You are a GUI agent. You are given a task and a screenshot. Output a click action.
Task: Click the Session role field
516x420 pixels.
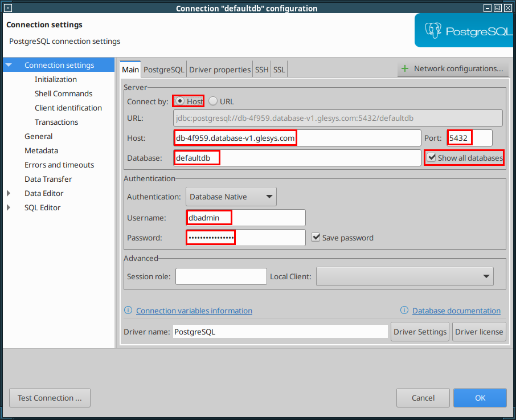(221, 276)
